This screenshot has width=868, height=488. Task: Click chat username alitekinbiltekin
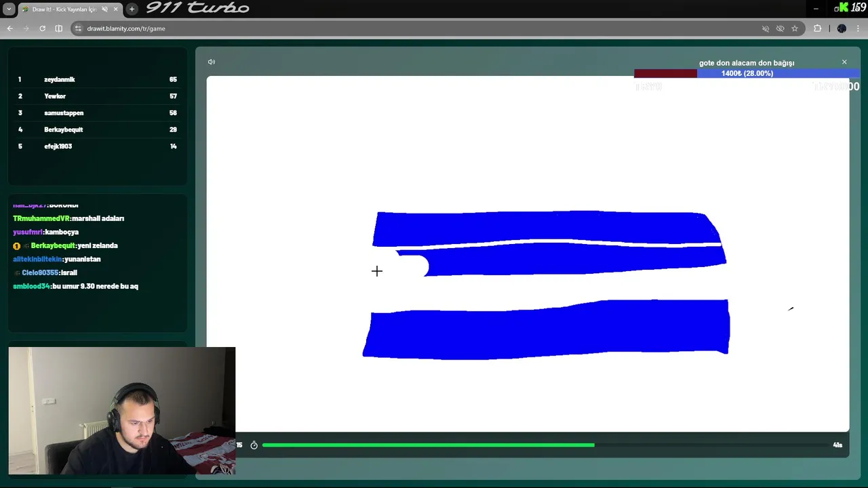(37, 259)
